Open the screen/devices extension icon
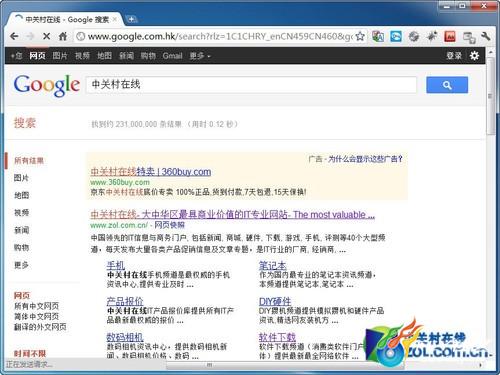 pos(469,37)
